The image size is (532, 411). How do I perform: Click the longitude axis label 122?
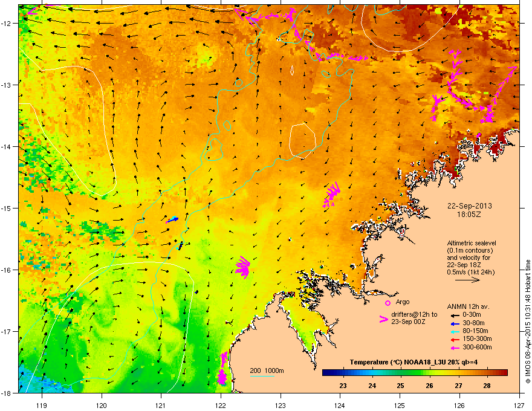tap(221, 405)
